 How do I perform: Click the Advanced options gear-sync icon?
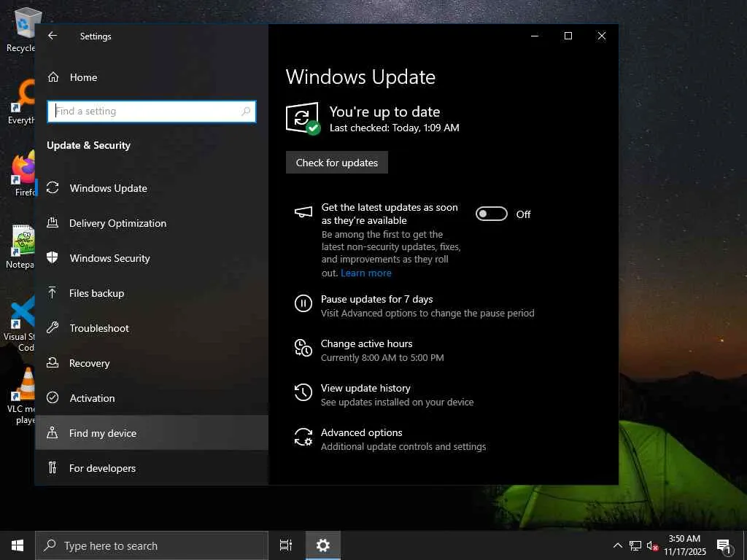[303, 437]
